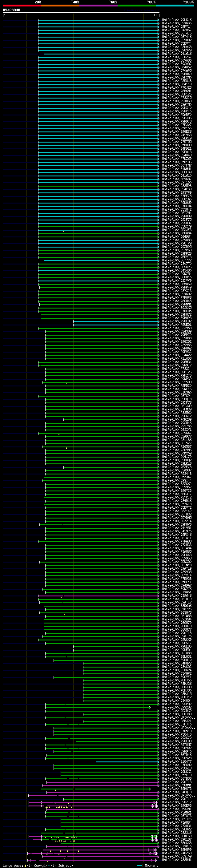Click the purple alignment bar for UniRef100_Q9ATL3
The width and height of the screenshot is (197, 868).
[x=103, y=782]
